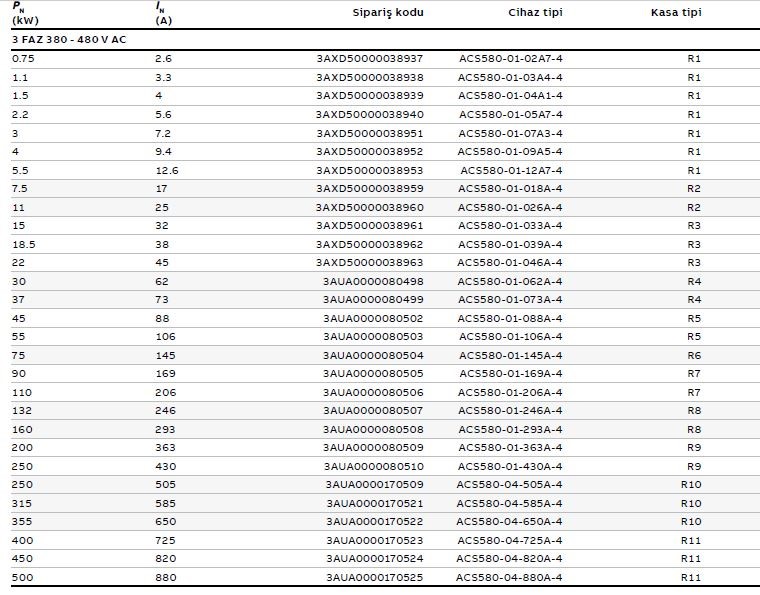The height and width of the screenshot is (595, 760).
Task: Select device type ACS580-01-106A-4
Action: coord(511,337)
